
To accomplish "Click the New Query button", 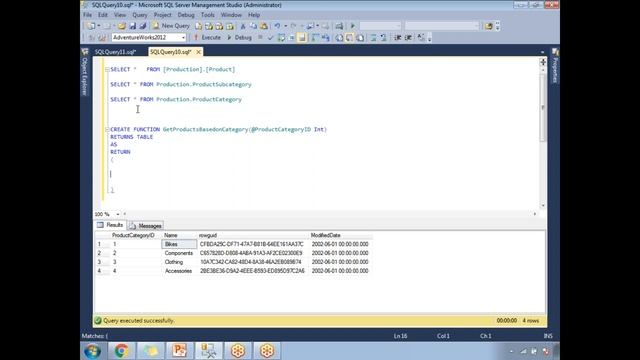I will 171,26.
